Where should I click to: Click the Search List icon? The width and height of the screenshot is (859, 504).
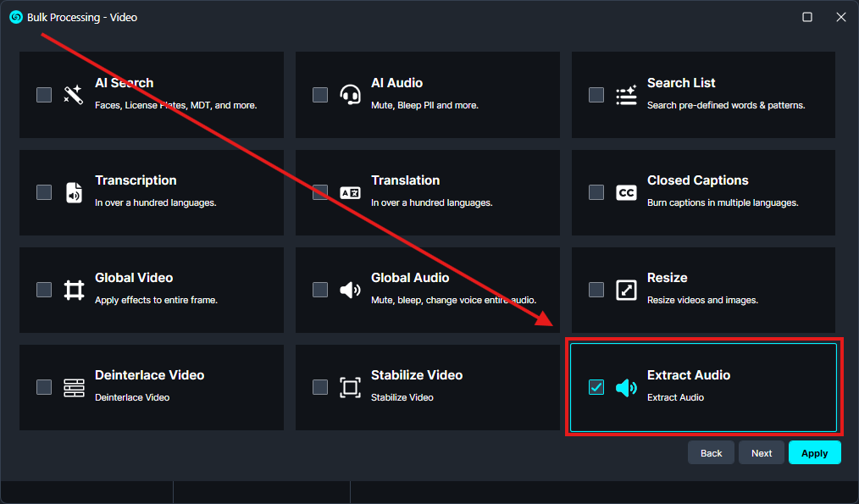(626, 95)
